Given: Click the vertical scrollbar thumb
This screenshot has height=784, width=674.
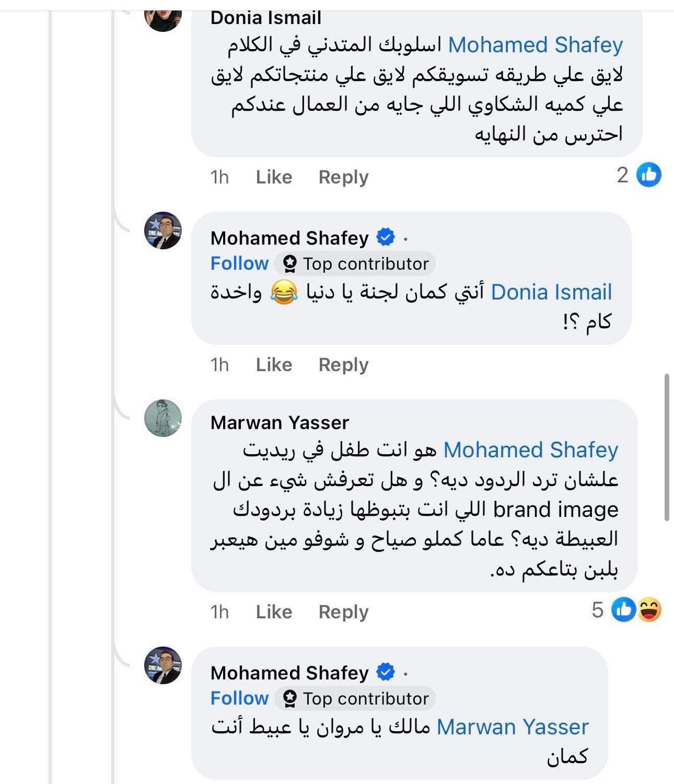Looking at the screenshot, I should tap(667, 447).
